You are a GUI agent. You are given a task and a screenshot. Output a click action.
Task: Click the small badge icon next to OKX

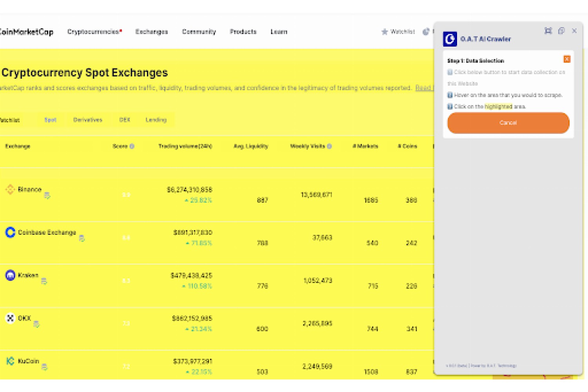coord(36,324)
